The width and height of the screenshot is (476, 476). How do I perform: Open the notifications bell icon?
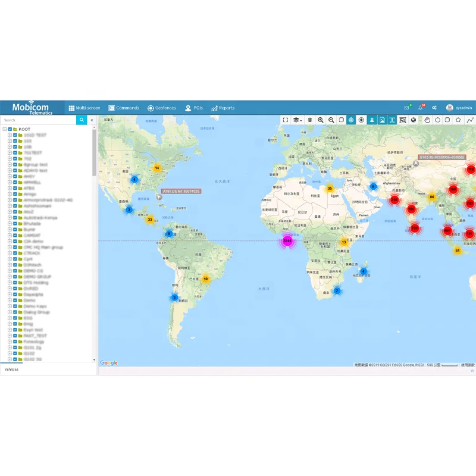[x=421, y=108]
